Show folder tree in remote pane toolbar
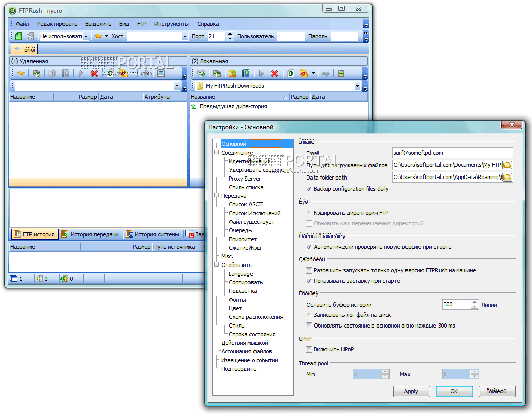 pos(37,73)
